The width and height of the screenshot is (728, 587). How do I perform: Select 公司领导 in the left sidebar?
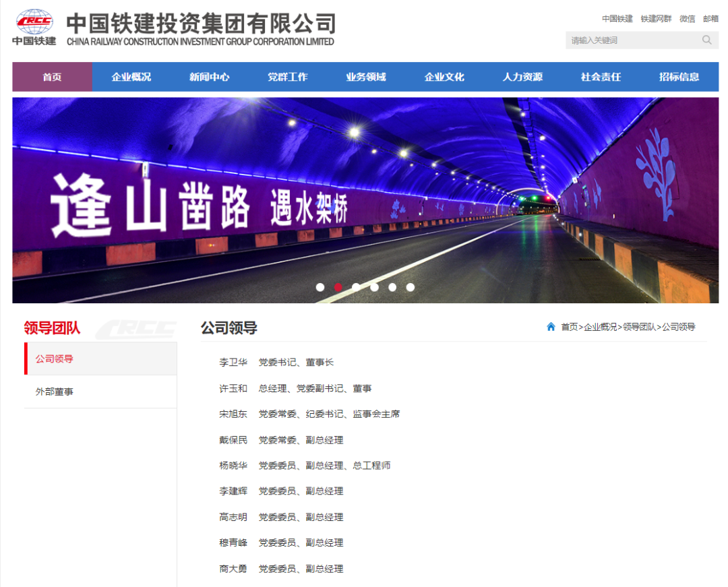coord(53,358)
